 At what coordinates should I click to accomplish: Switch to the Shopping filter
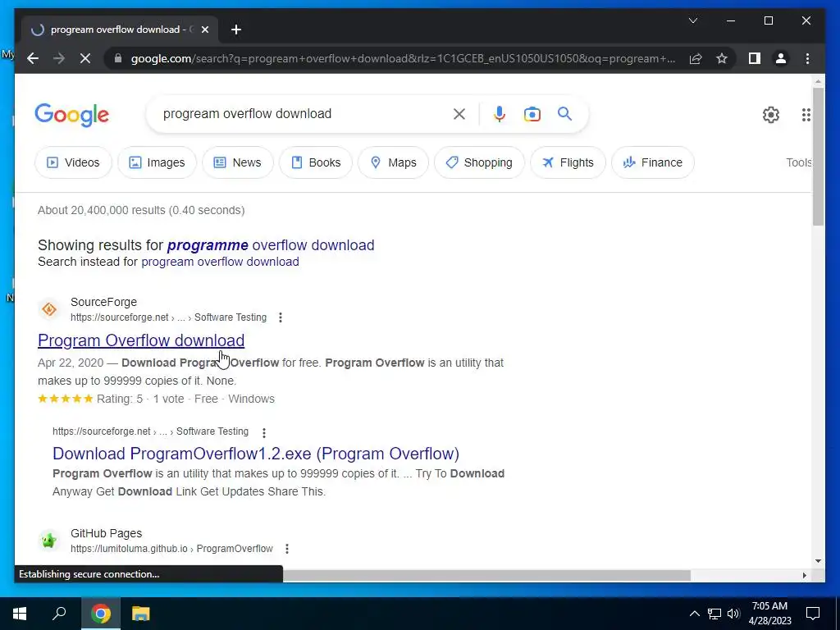click(x=479, y=162)
